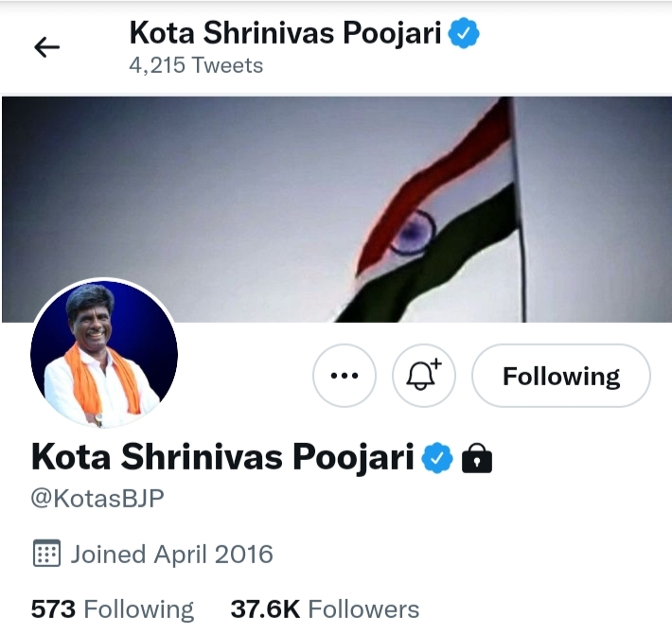Tap the header title Kota Shrinivas Poojari
The image size is (672, 636).
click(286, 33)
